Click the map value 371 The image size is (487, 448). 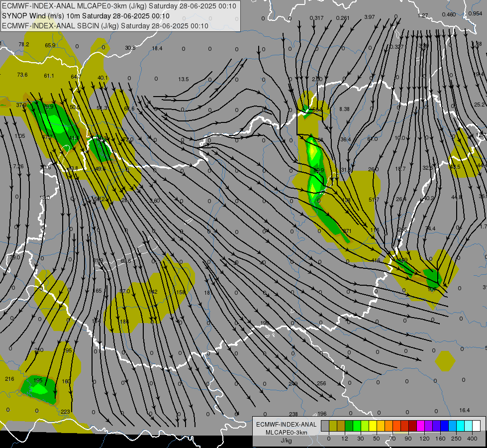coord(347,230)
